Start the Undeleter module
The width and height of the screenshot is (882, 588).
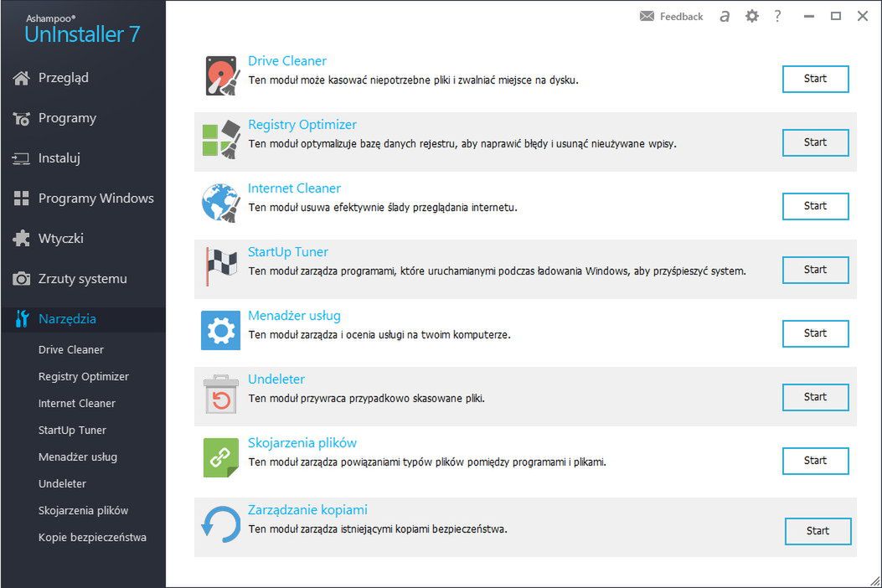pos(815,397)
